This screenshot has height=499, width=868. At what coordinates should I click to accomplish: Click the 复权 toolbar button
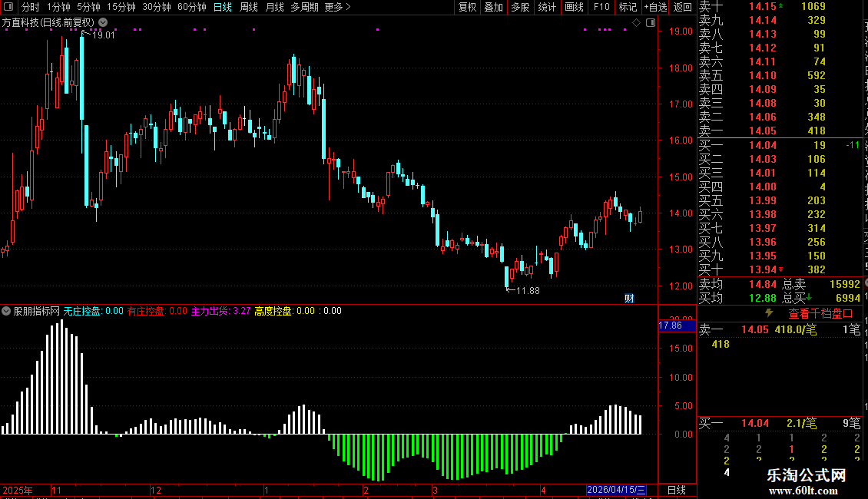click(x=467, y=7)
